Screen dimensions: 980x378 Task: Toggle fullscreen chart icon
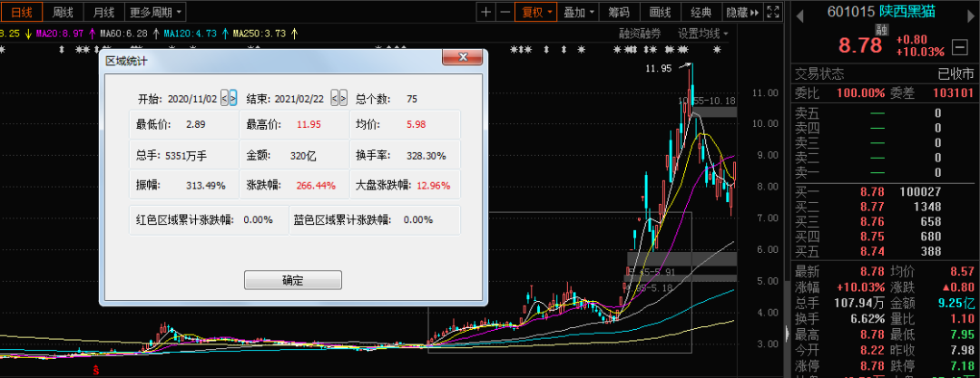pyautogui.click(x=773, y=11)
